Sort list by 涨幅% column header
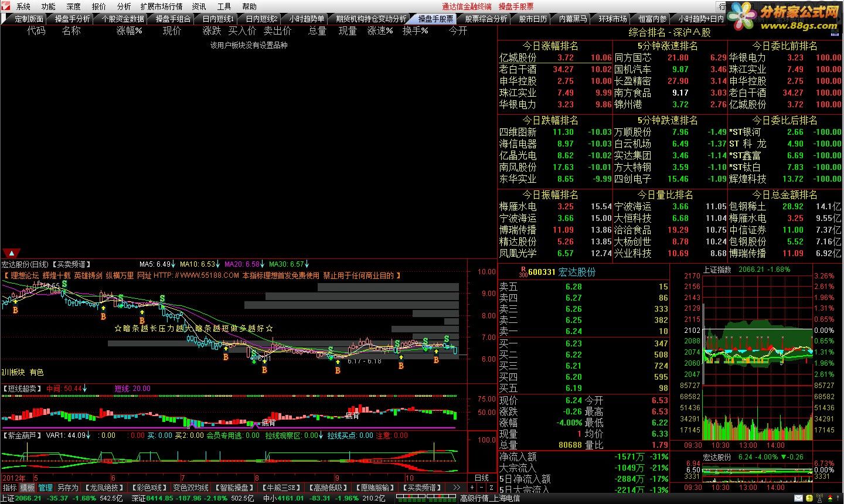Screen dimensions: 844x504 pyautogui.click(x=130, y=30)
